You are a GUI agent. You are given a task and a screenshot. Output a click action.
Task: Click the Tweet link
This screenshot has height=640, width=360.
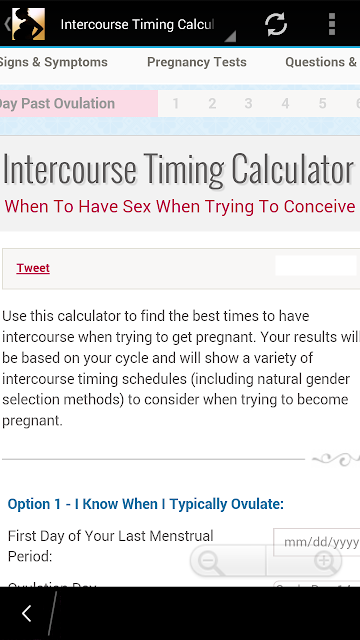coord(33,268)
